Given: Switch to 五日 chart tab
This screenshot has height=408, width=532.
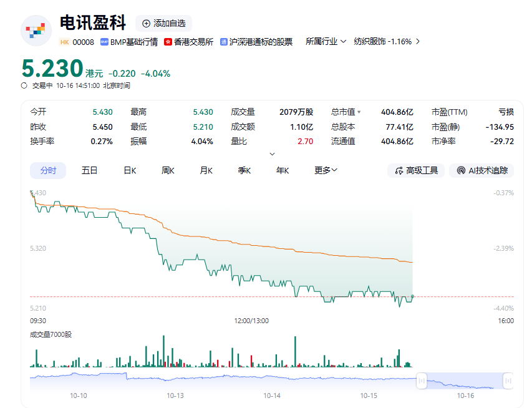Looking at the screenshot, I should pyautogui.click(x=90, y=170).
